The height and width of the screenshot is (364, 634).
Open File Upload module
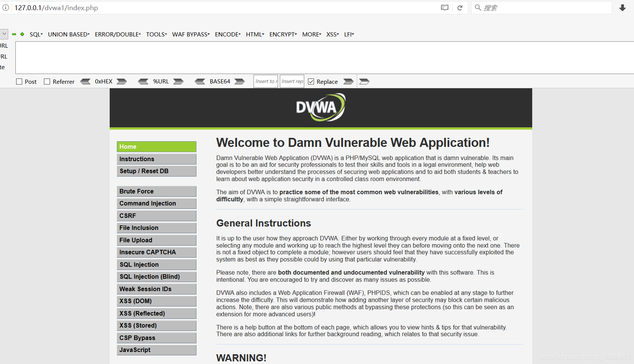point(157,240)
